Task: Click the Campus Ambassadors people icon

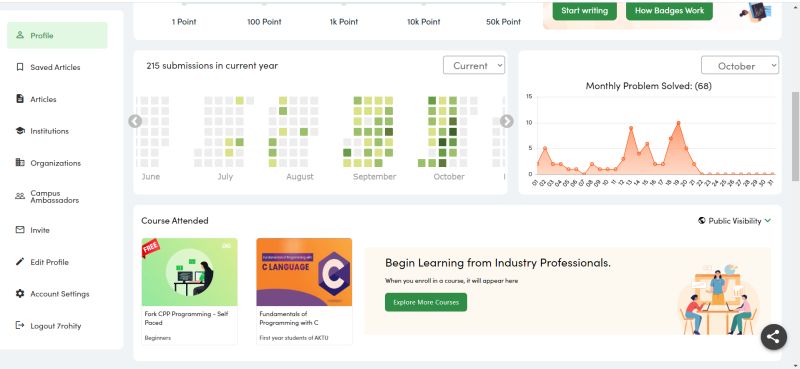Action: pos(20,196)
